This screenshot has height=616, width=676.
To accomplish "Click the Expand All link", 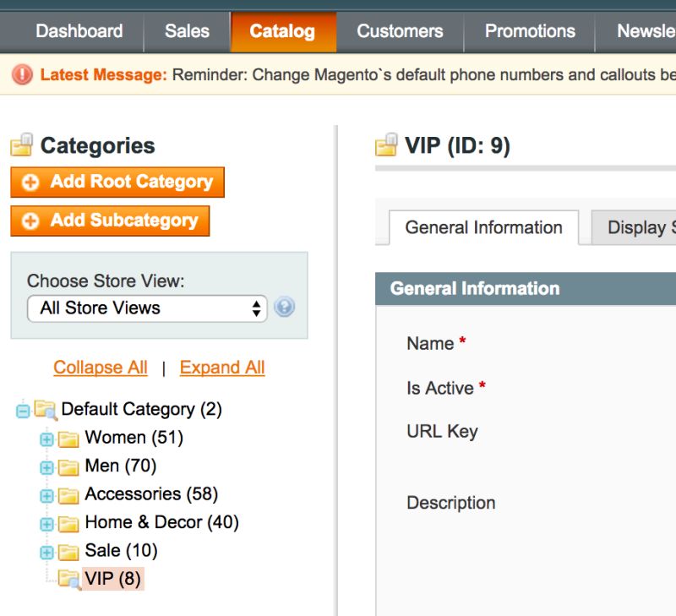I will (x=221, y=367).
